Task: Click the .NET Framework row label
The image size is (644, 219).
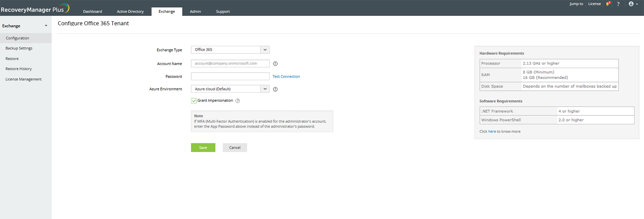Action: coord(497,111)
